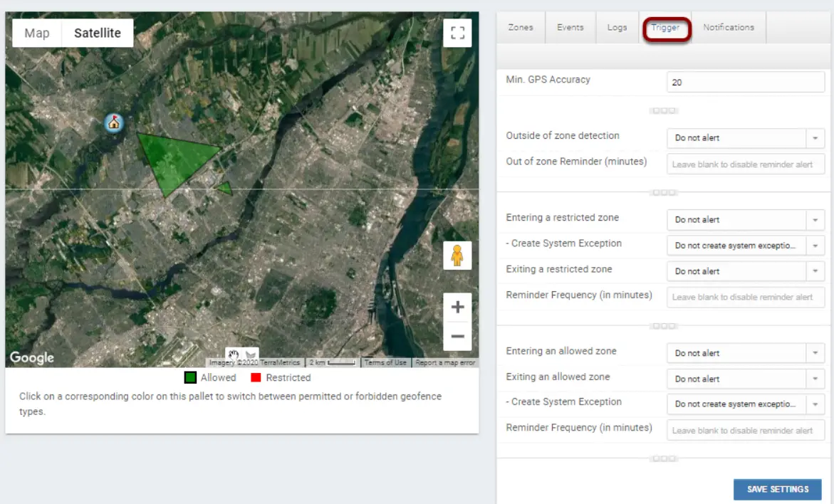Click the fullscreen icon on the map
The height and width of the screenshot is (504, 834).
457,32
